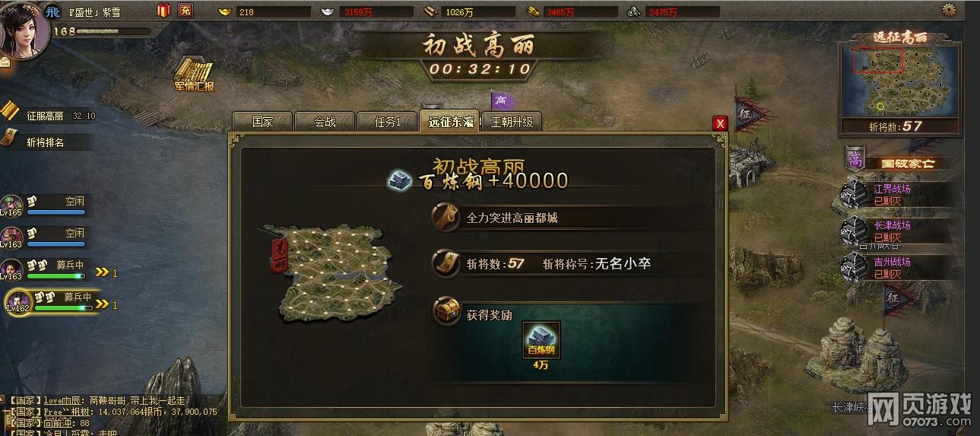Open the 获得奖励 treasure chest icon
The width and height of the screenshot is (980, 436).
click(x=446, y=311)
